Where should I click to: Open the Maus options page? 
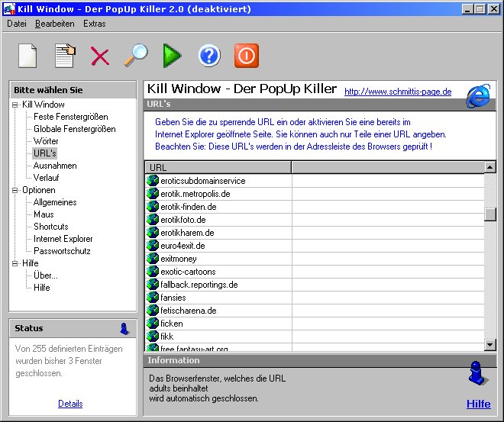tap(44, 214)
